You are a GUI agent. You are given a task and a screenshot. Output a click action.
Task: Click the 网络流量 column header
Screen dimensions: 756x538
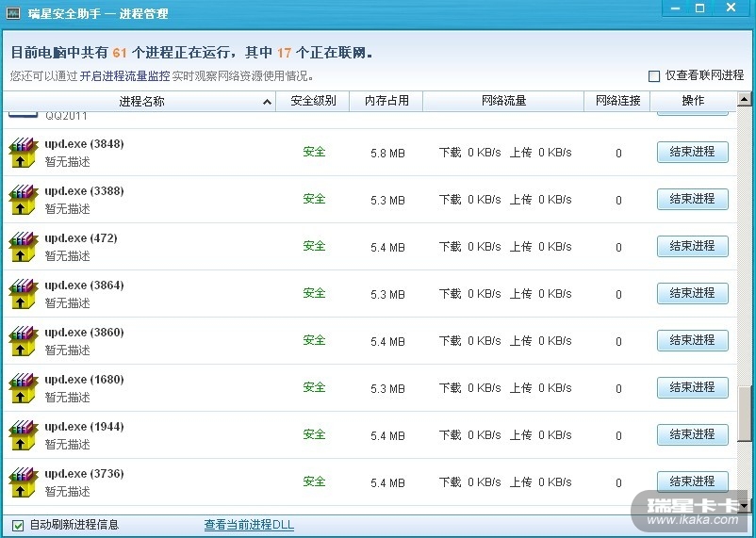click(x=503, y=101)
